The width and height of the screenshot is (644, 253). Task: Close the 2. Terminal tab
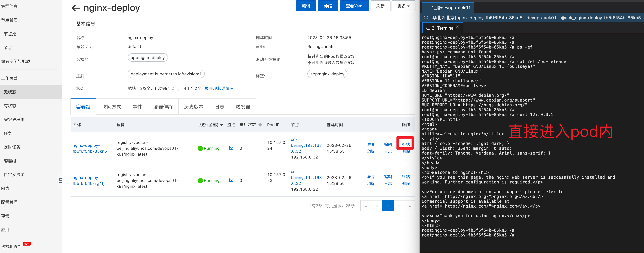(457, 27)
